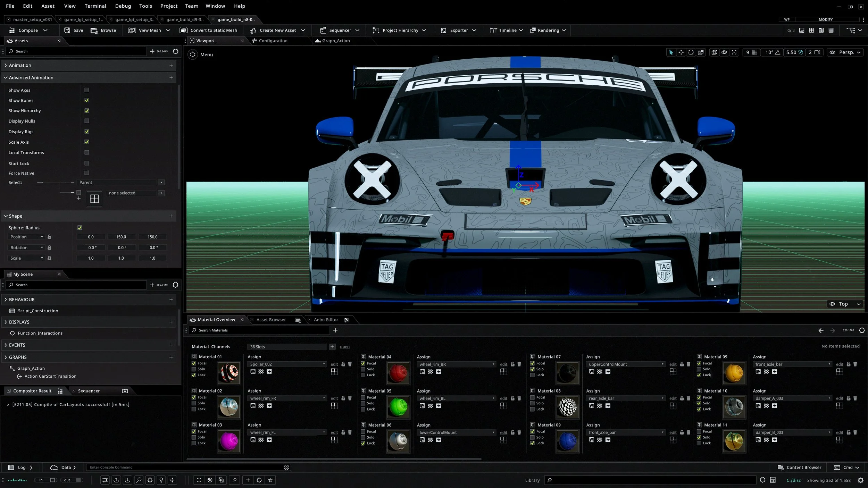Open the mixer sliders icon in bottom toolbar

(x=105, y=480)
